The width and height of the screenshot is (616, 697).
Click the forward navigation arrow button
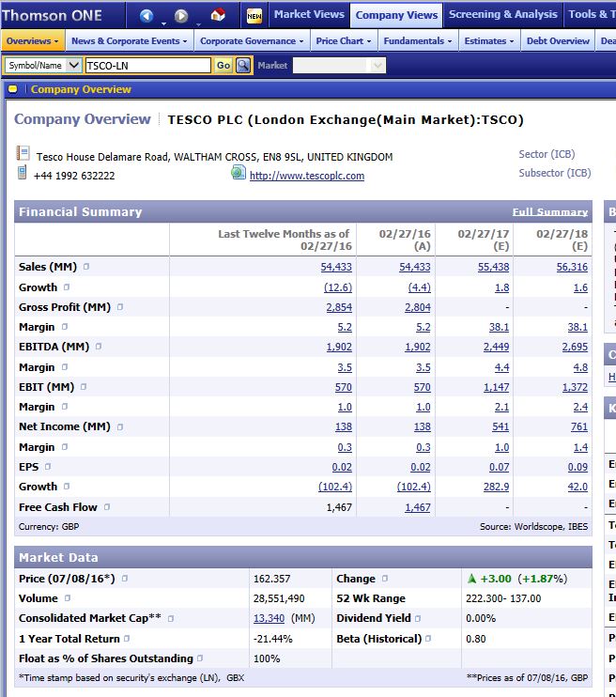[x=181, y=16]
